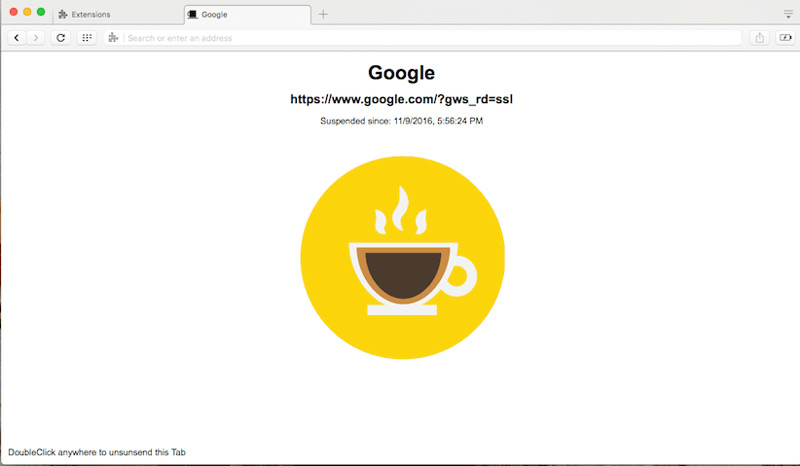Screen dimensions: 800x466
Task: Click the extension puzzle icon in address bar
Action: point(113,38)
